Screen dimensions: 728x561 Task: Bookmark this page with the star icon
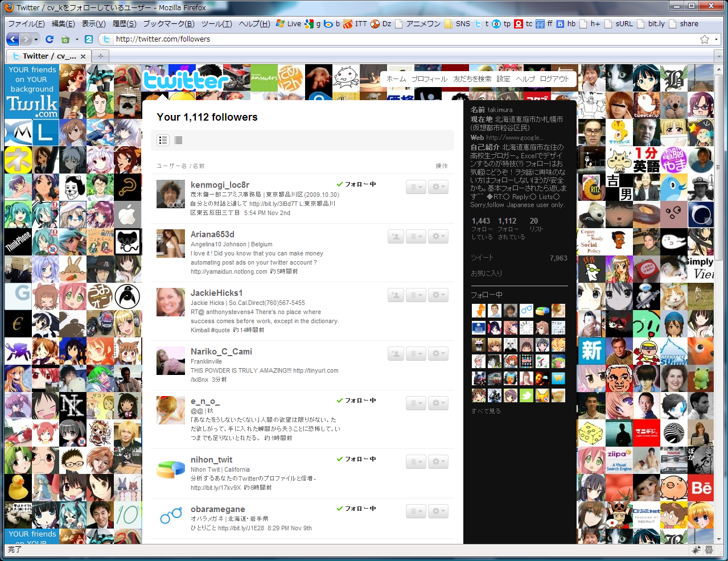click(705, 39)
